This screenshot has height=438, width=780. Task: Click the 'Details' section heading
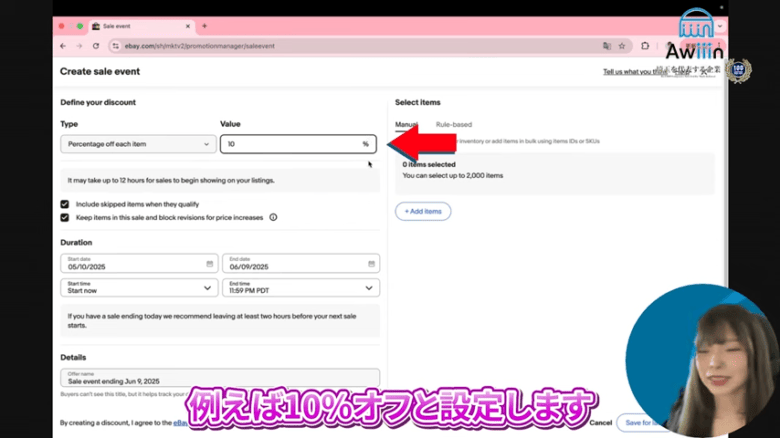(73, 357)
